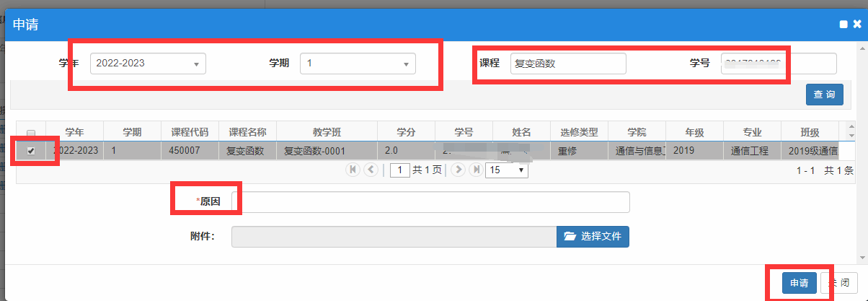
Task: Go to the first page of results
Action: click(353, 170)
